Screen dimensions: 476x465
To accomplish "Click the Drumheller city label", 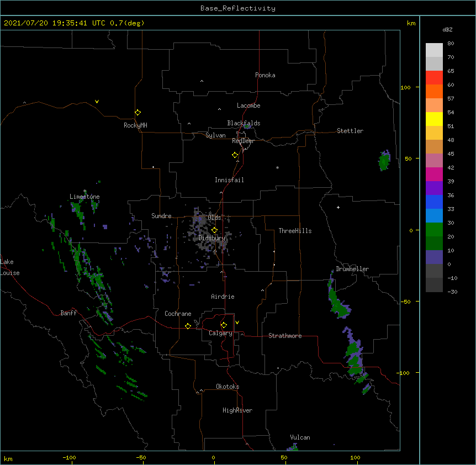I will tap(352, 269).
